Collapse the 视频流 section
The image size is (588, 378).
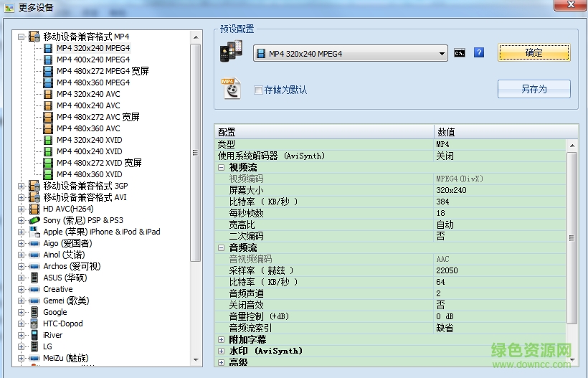click(x=222, y=168)
